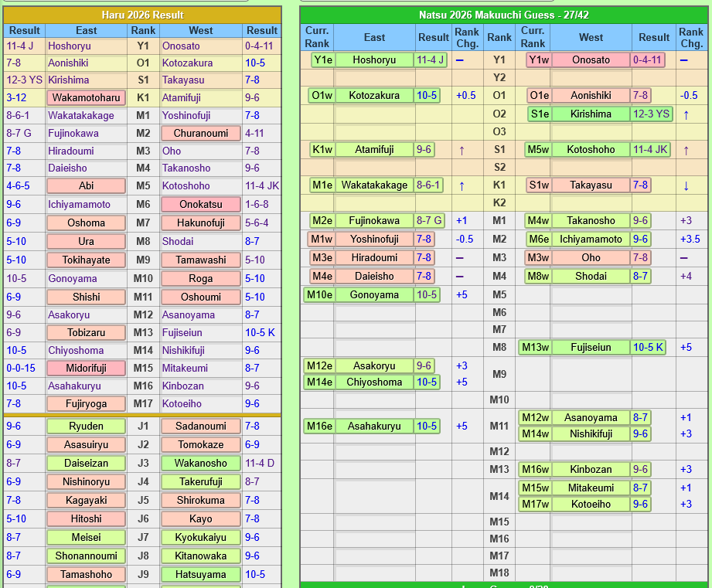Select placed Kirishima at O2 West in Guess
Image resolution: width=712 pixels, height=588 pixels.
coord(601,114)
